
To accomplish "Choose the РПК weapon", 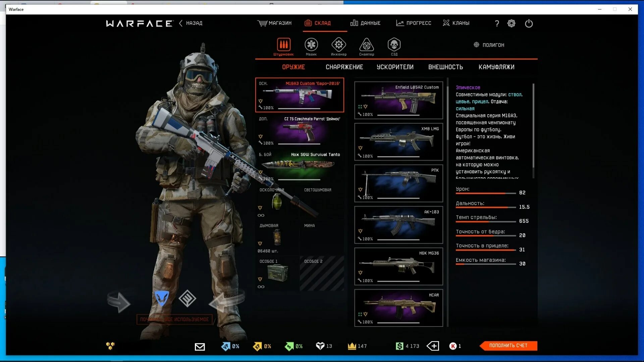I will pos(398,183).
